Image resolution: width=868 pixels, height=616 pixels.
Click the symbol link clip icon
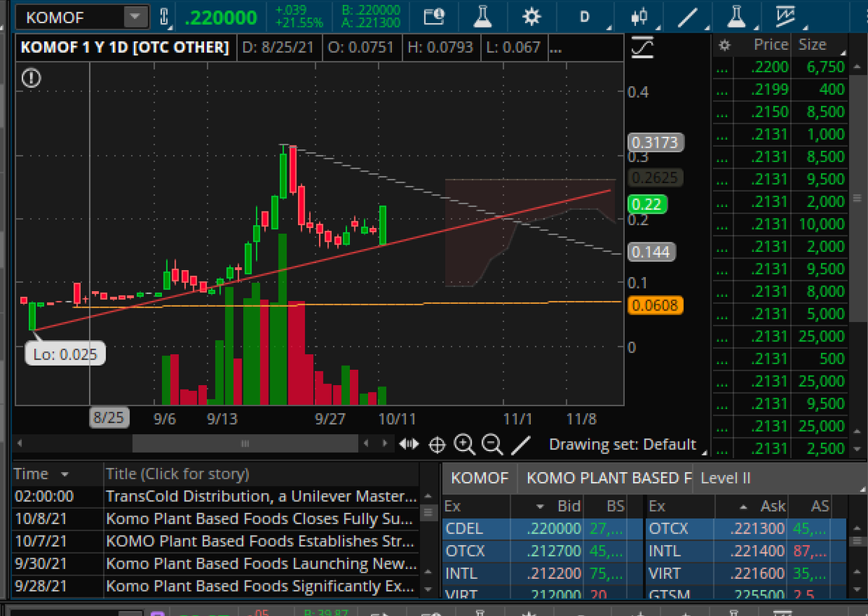click(163, 17)
